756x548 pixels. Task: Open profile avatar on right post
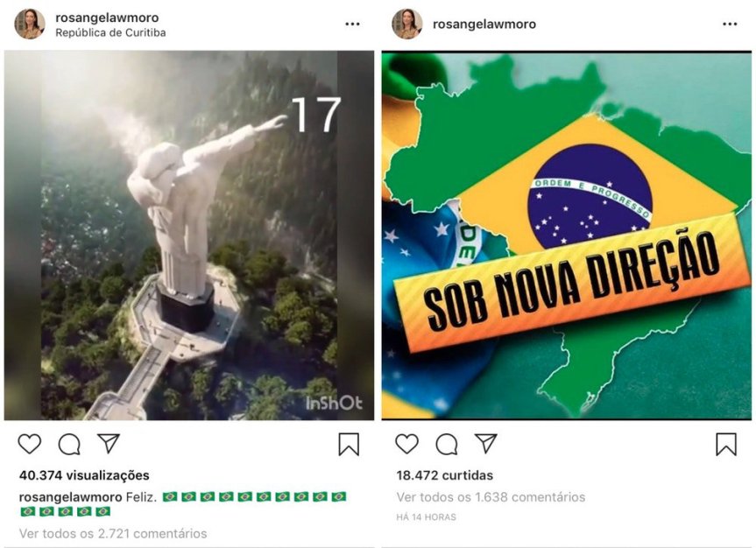coord(407,24)
